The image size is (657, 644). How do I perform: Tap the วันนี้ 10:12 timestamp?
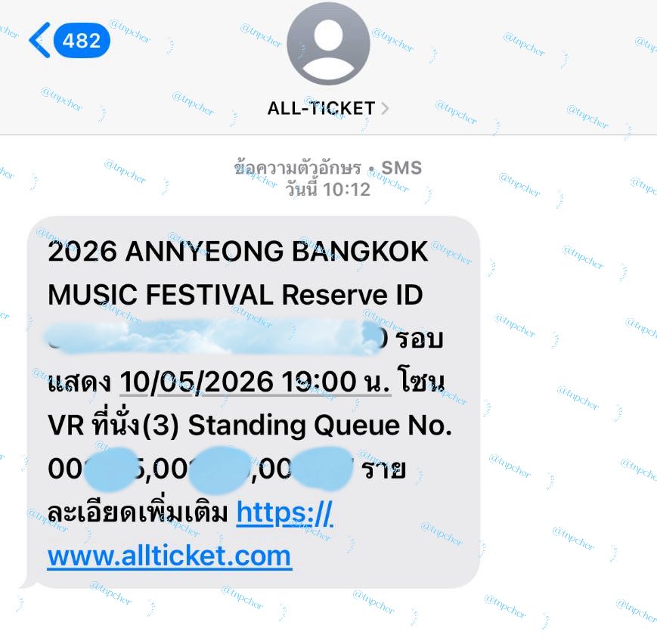click(x=327, y=190)
